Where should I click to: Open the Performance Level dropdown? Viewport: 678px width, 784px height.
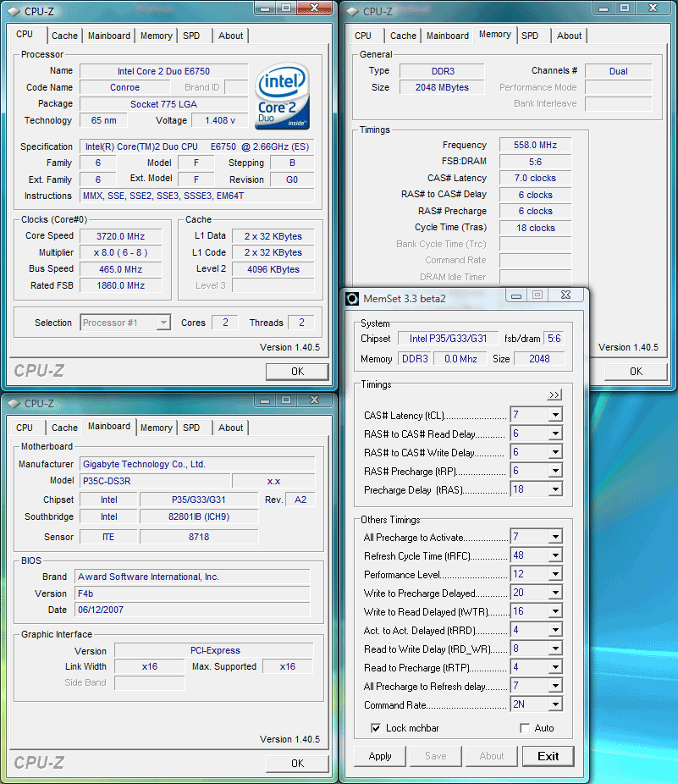pyautogui.click(x=554, y=575)
